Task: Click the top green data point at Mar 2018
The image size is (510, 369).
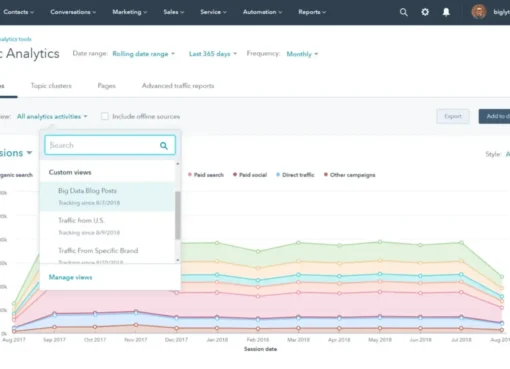Action: click(x=298, y=242)
